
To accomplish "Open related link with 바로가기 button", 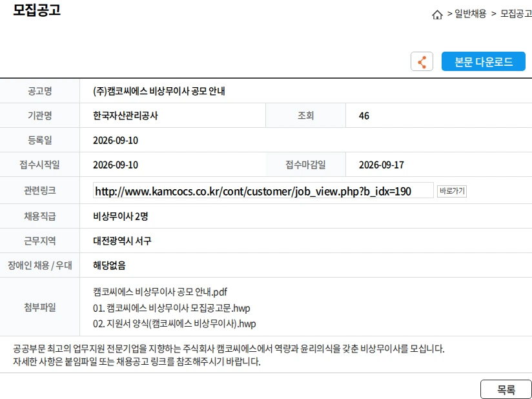I will tap(451, 191).
